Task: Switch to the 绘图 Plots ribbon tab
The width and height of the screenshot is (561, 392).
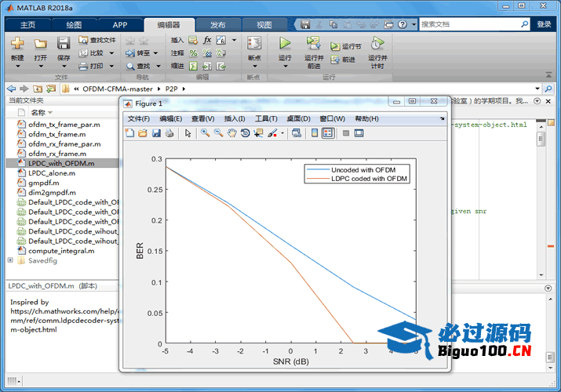Action: [x=74, y=24]
